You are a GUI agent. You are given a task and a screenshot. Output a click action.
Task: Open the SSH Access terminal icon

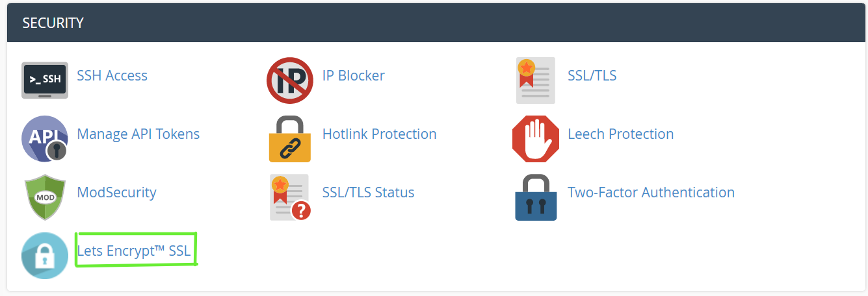45,80
